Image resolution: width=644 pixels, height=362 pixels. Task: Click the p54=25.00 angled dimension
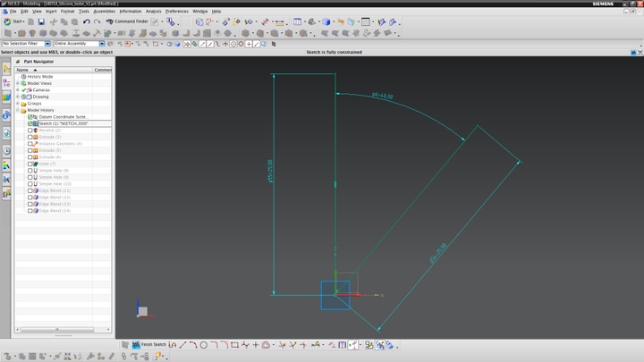[437, 253]
